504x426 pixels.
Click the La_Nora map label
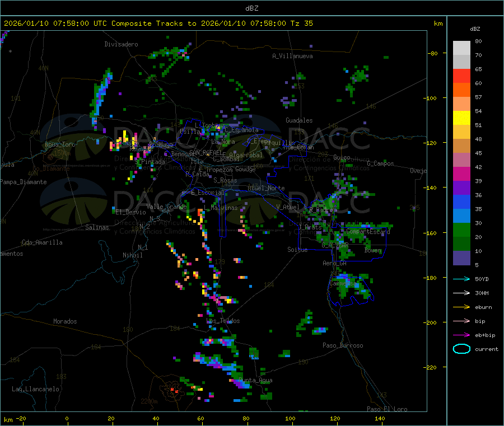pyautogui.click(x=223, y=142)
